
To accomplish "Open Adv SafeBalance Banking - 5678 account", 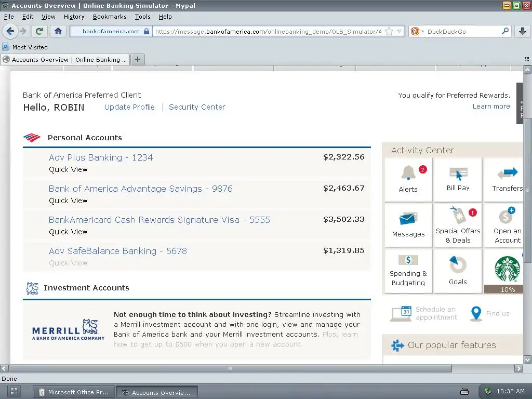I will point(118,251).
